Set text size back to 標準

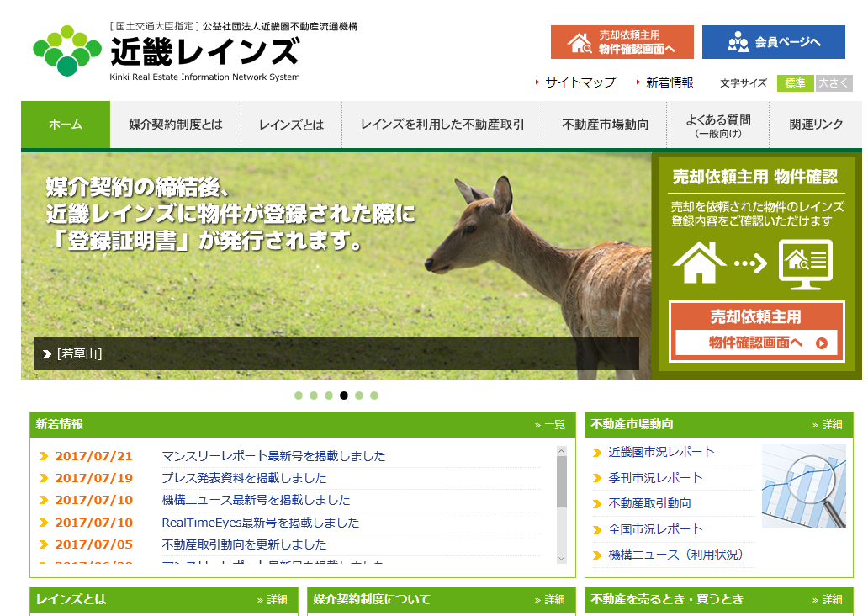pyautogui.click(x=794, y=83)
